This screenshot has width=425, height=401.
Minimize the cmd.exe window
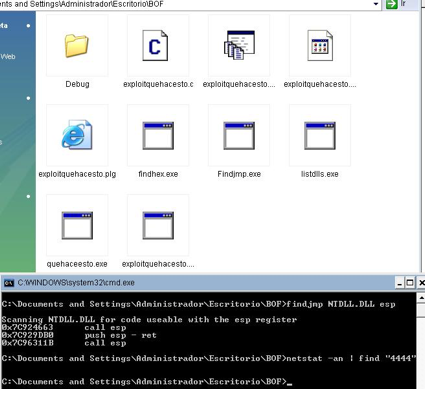399,283
